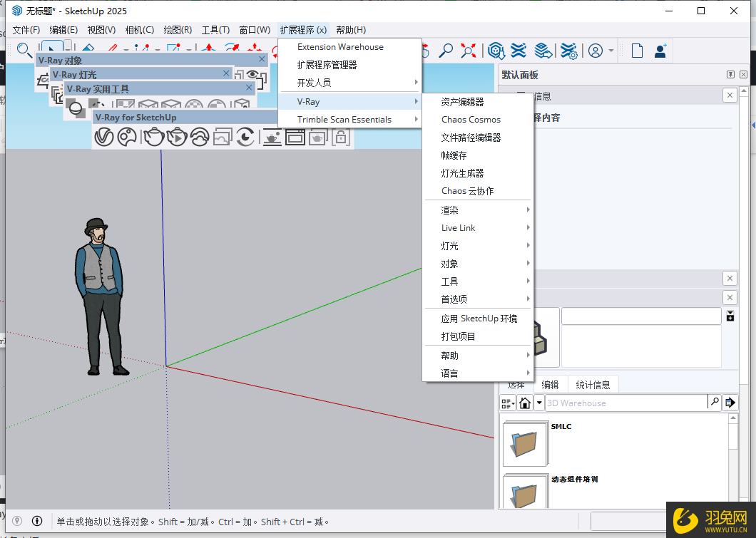Image resolution: width=756 pixels, height=538 pixels.
Task: Open the 帮助(H) menu
Action: pos(351,30)
